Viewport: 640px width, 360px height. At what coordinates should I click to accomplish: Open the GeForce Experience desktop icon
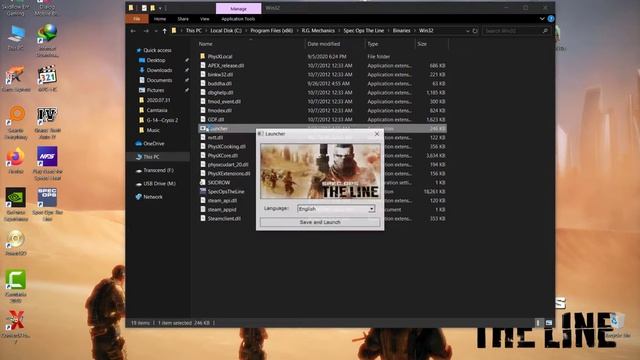[x=16, y=204]
